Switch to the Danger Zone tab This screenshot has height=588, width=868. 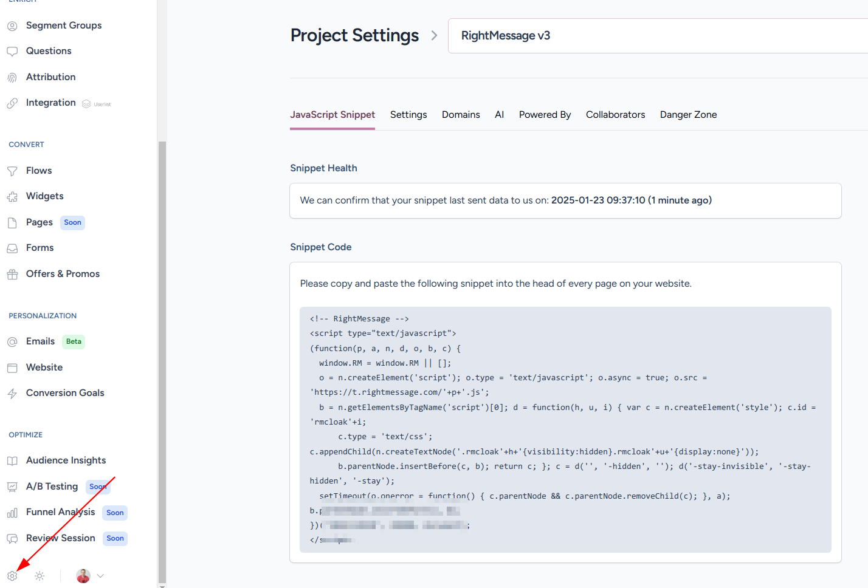coord(688,115)
